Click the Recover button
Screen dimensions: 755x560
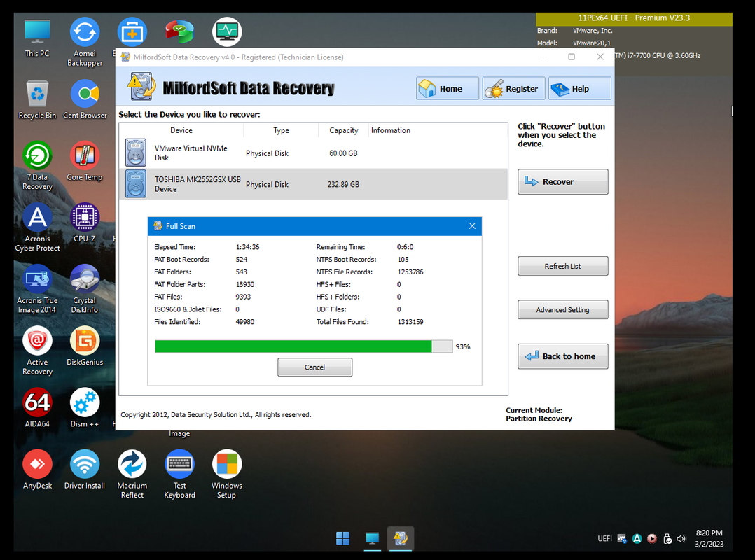click(563, 181)
